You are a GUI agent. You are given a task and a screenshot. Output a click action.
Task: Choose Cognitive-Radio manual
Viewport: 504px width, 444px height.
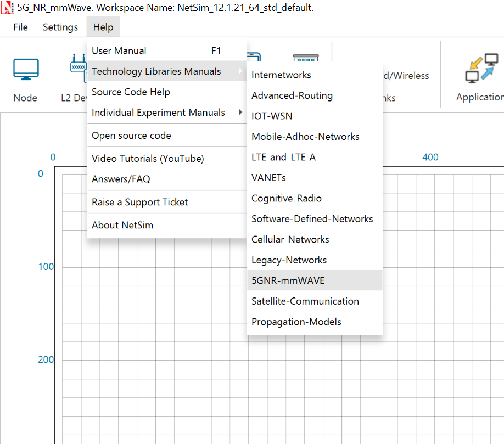click(315, 198)
